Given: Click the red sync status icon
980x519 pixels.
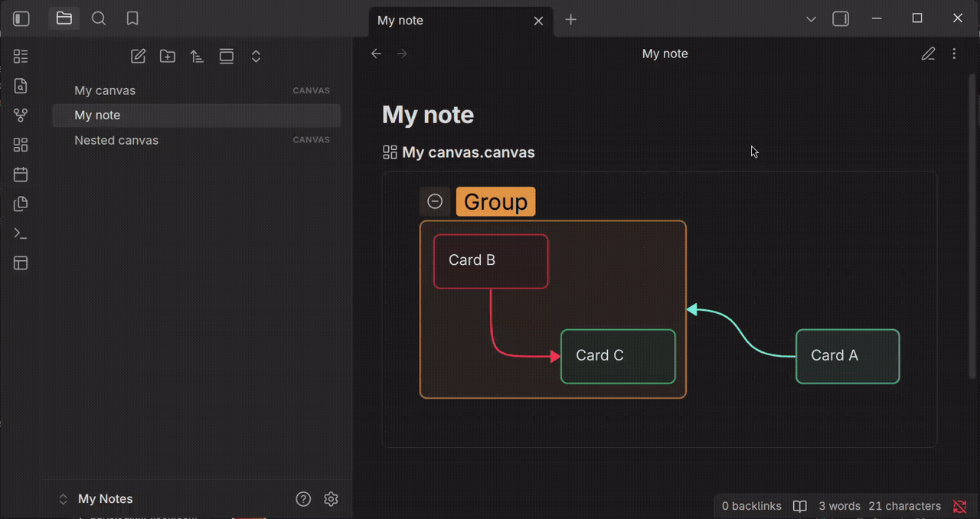Looking at the screenshot, I should point(960,506).
